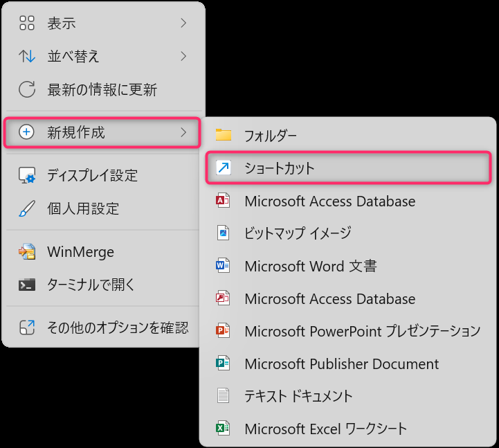This screenshot has height=448, width=499.
Task: Click the terminal icon for ターミナルで開く
Action: click(27, 285)
